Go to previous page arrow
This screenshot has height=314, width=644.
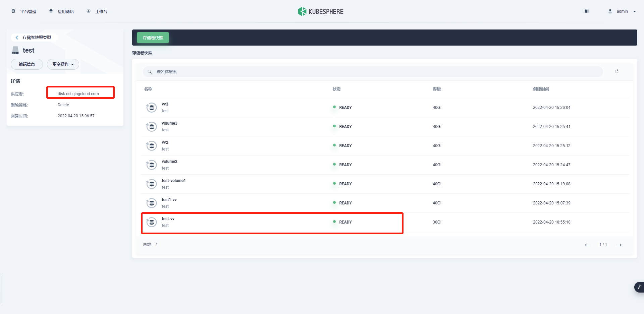click(x=588, y=245)
